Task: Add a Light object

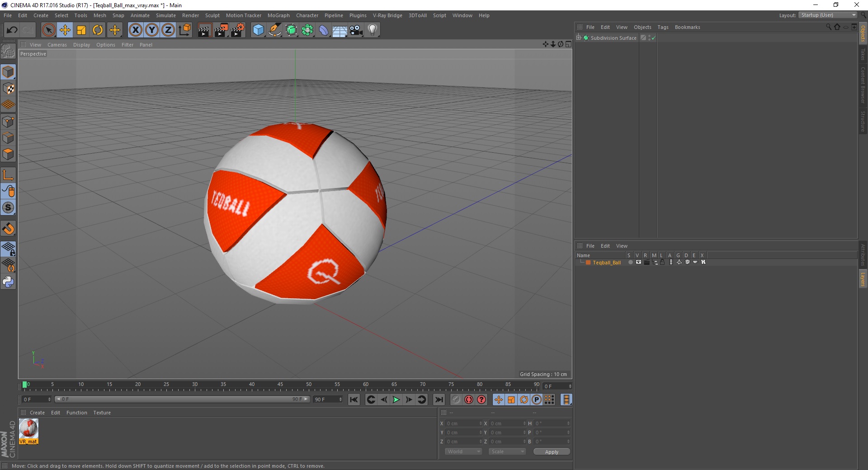Action: click(373, 30)
